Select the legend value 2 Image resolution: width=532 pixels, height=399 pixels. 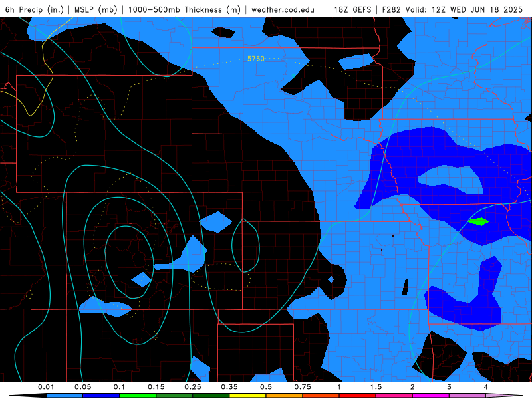point(412,387)
